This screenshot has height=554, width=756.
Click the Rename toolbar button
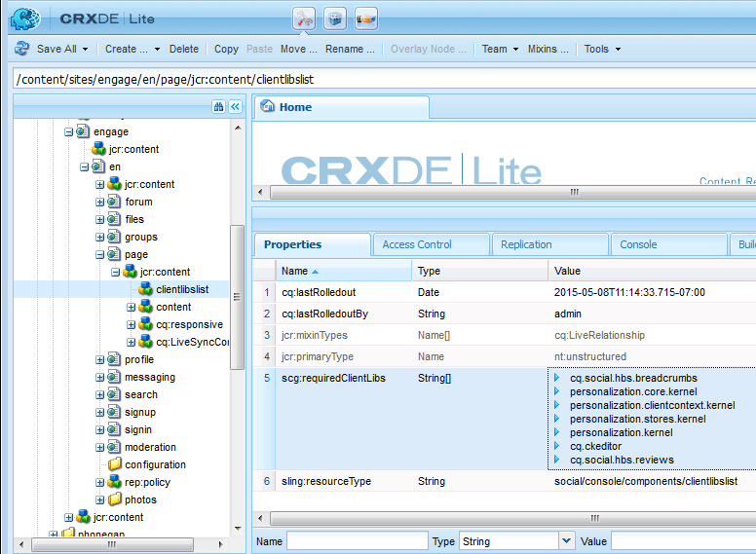click(x=350, y=49)
